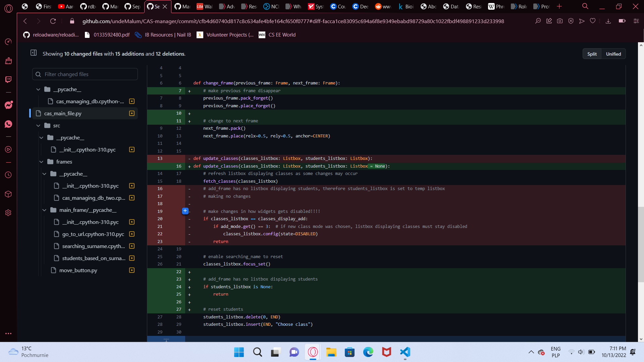
Task: Click the page refresh icon
Action: coord(53,21)
